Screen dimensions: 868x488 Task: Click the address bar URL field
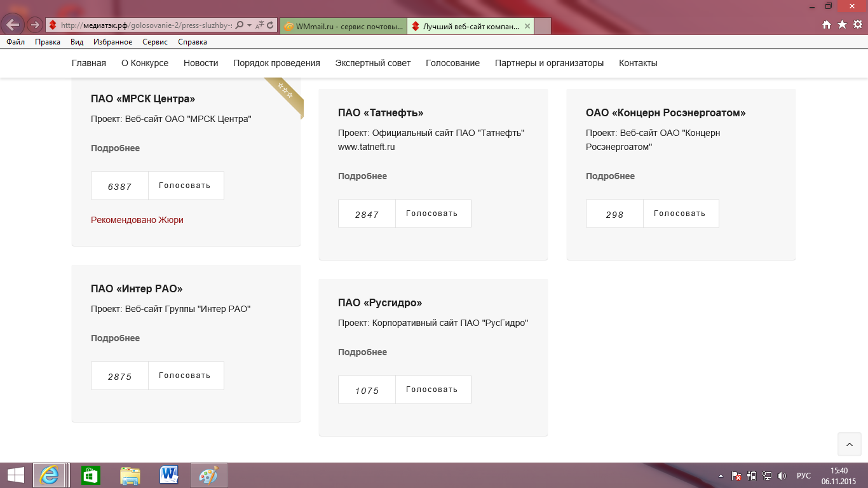[x=146, y=25]
